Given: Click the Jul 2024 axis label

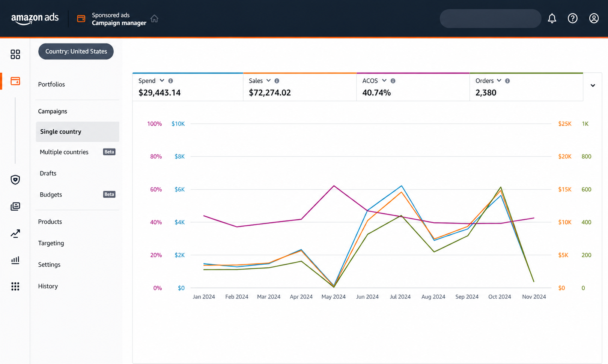Looking at the screenshot, I should (400, 297).
